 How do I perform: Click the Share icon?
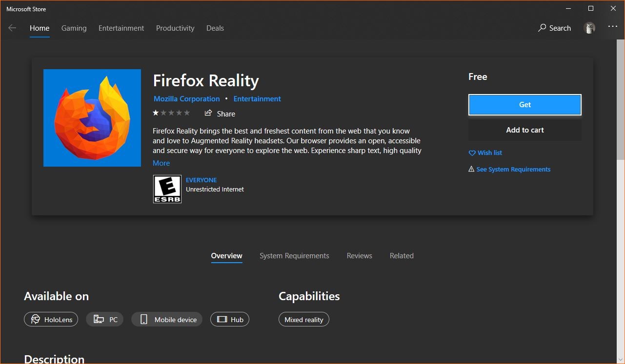208,113
